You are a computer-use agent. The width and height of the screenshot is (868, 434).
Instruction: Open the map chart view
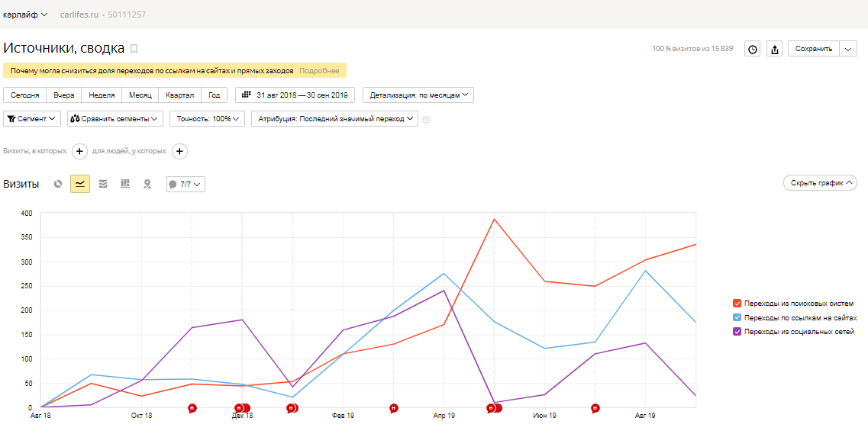147,184
